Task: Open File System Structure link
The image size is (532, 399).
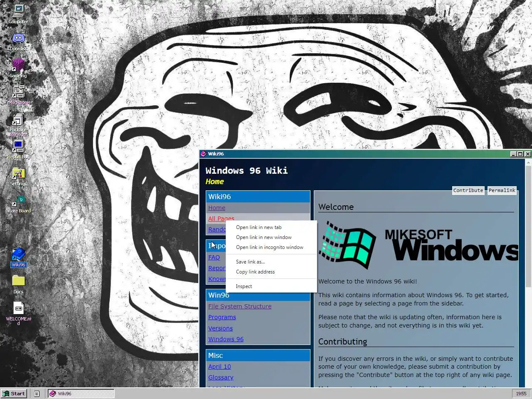Action: click(240, 306)
